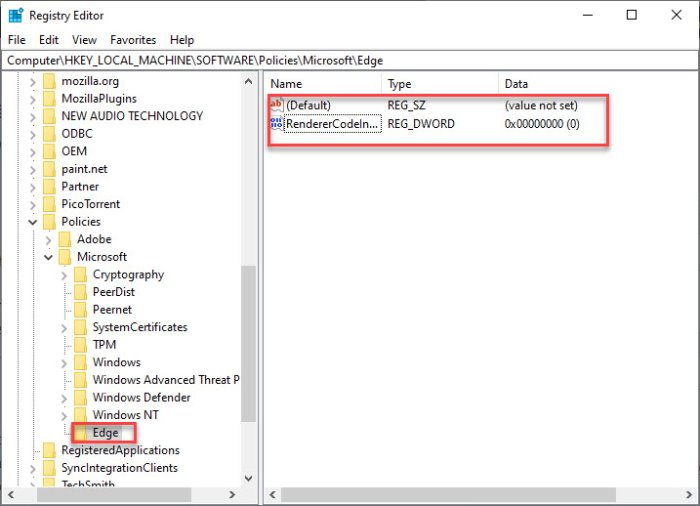Click the SyncIntegrationClients folder icon
This screenshot has width=700, height=506.
tap(50, 468)
